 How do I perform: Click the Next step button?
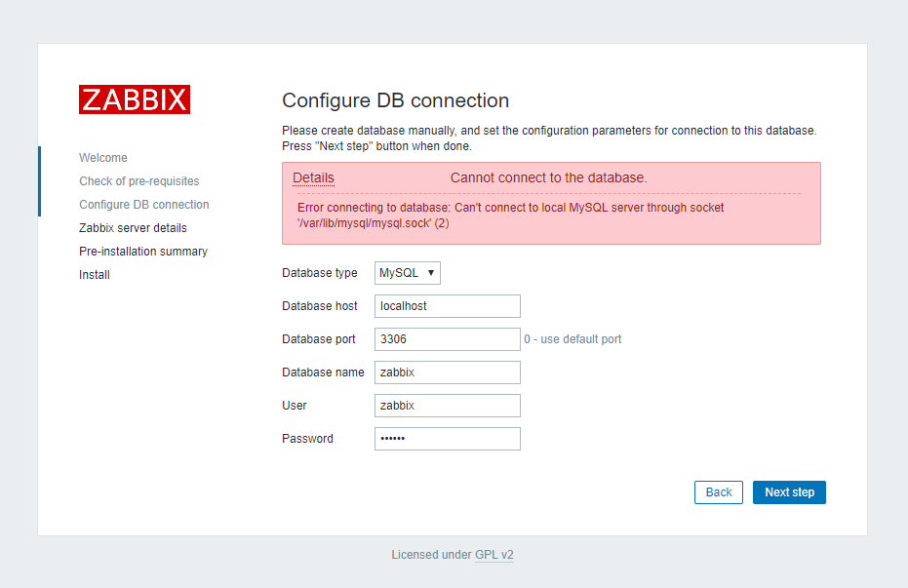click(x=788, y=491)
